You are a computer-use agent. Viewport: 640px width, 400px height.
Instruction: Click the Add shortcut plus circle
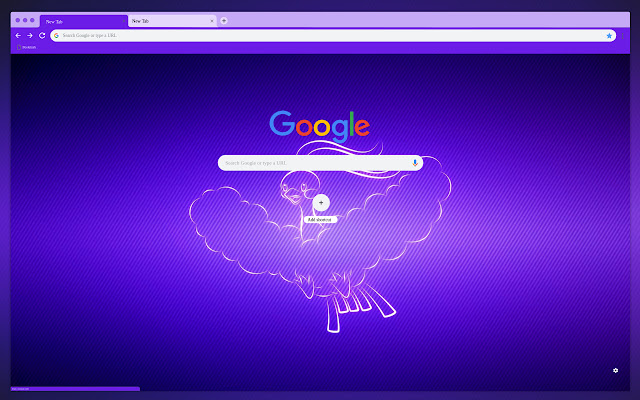(x=321, y=202)
